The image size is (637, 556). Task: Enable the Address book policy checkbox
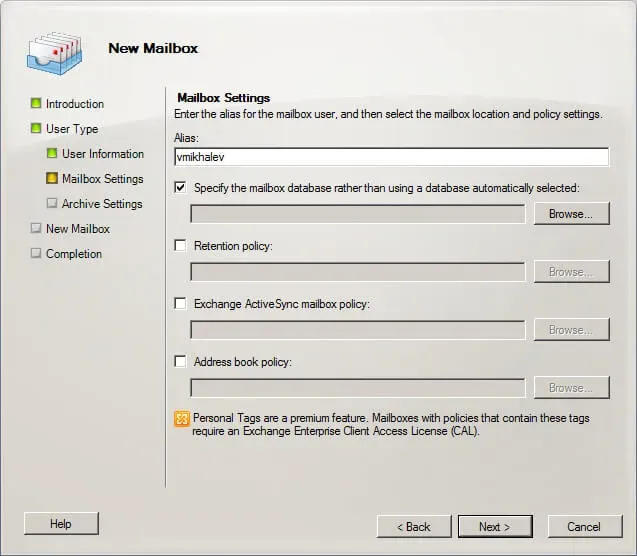pos(180,361)
